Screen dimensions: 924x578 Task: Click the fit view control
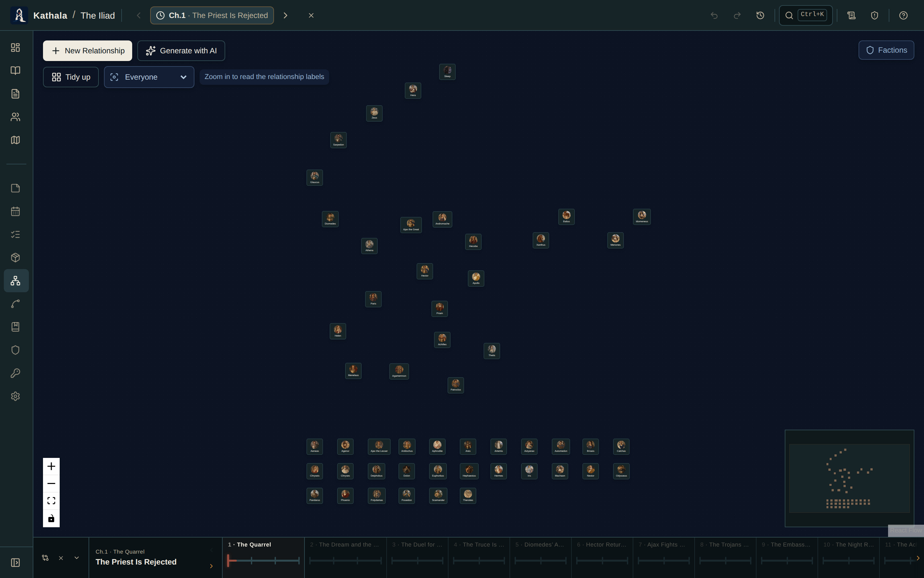[51, 501]
